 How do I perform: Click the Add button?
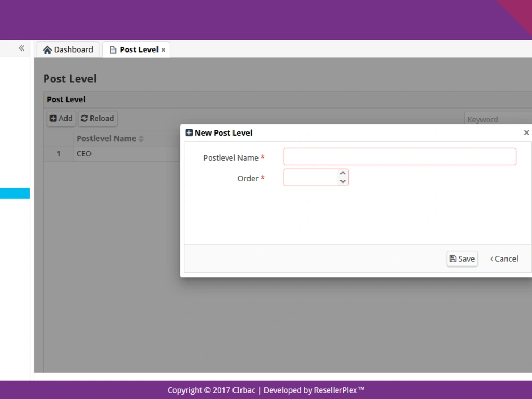pyautogui.click(x=61, y=119)
